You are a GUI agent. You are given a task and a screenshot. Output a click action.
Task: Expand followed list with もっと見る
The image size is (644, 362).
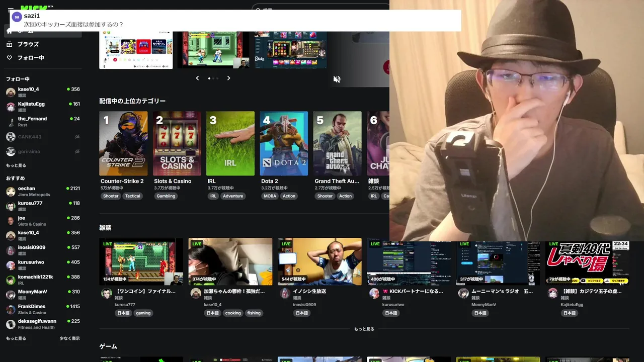pyautogui.click(x=16, y=165)
